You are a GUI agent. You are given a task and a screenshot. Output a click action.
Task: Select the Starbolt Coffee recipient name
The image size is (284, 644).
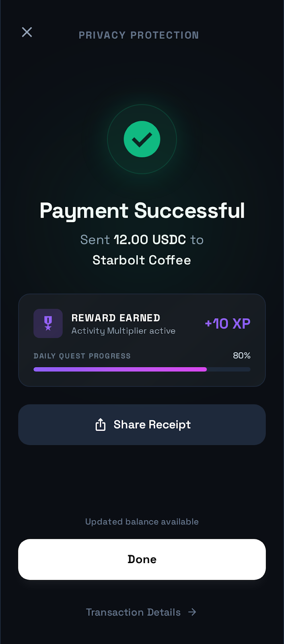(x=142, y=260)
